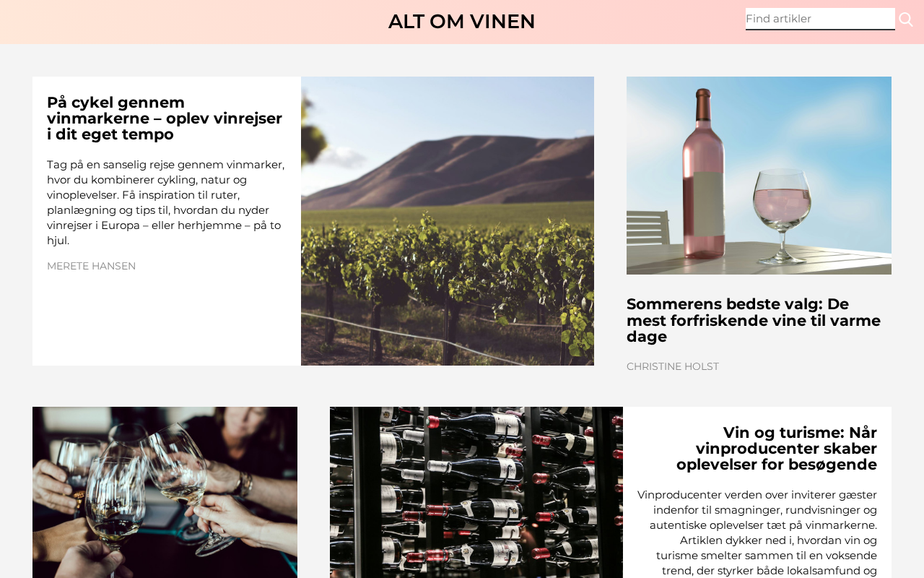
Task: Click the cycling trip excerpt paragraph
Action: [x=166, y=202]
